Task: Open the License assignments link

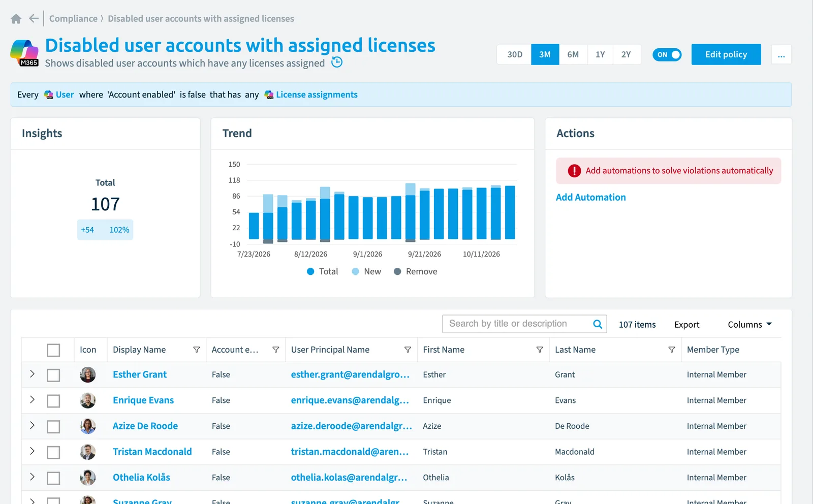Action: tap(317, 94)
